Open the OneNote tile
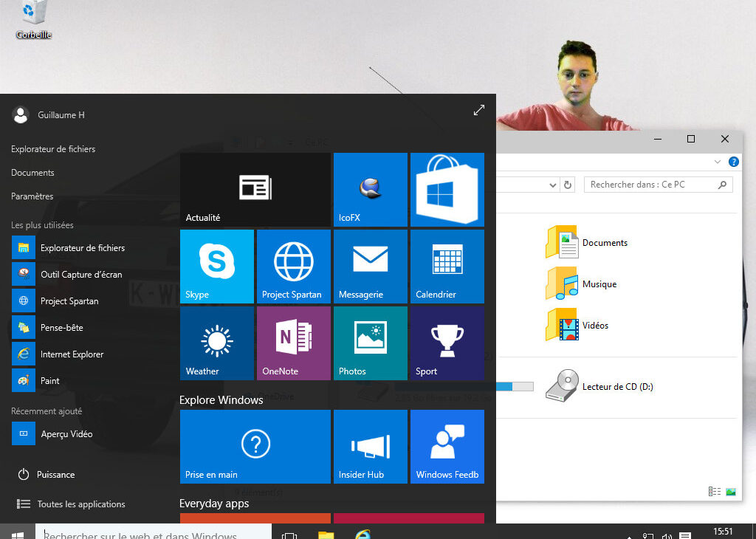 tap(293, 343)
